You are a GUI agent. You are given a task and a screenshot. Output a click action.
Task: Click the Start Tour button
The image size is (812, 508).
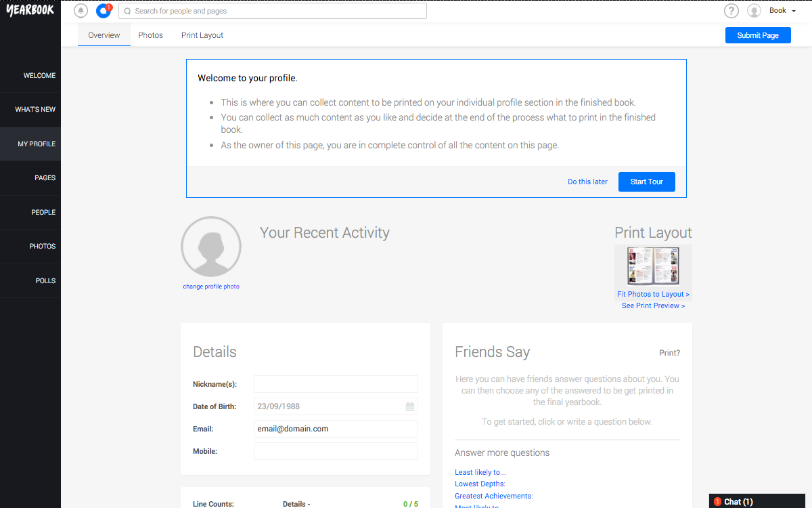click(647, 182)
